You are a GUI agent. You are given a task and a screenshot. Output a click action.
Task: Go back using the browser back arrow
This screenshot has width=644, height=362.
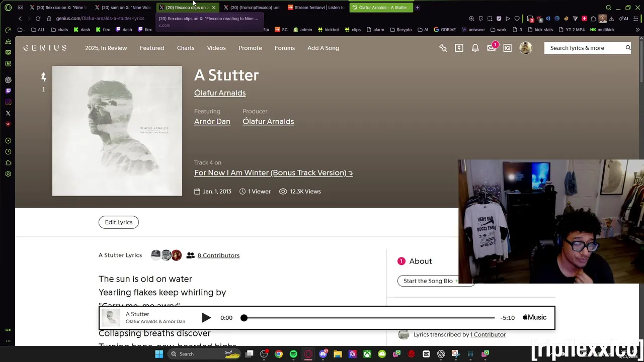[x=20, y=19]
